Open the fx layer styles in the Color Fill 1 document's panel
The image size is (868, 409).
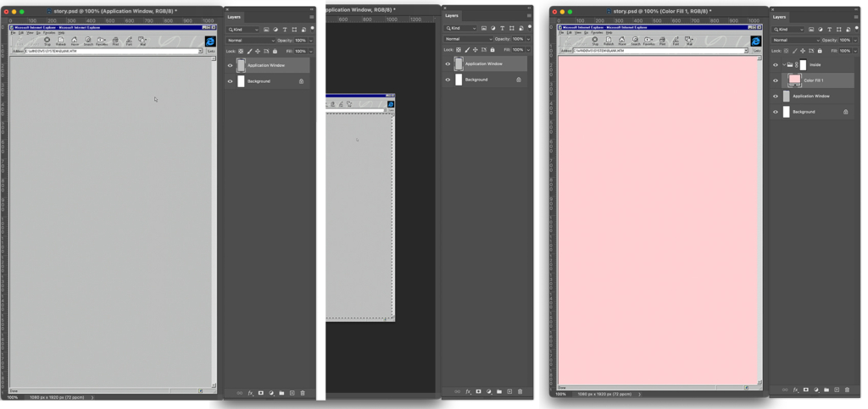(795, 390)
